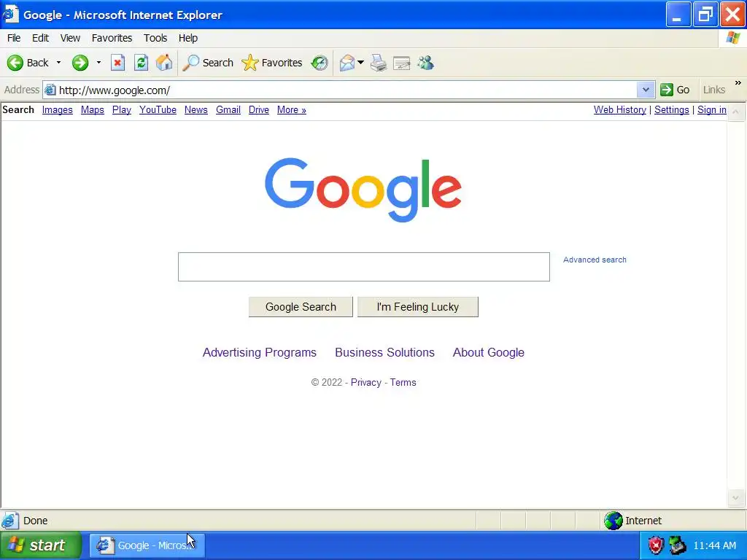The image size is (747, 560).
Task: Go to the Home page icon
Action: [x=164, y=63]
